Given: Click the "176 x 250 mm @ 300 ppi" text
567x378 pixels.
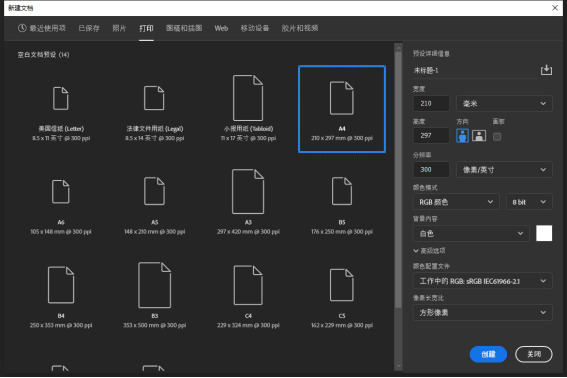Looking at the screenshot, I should point(342,232).
